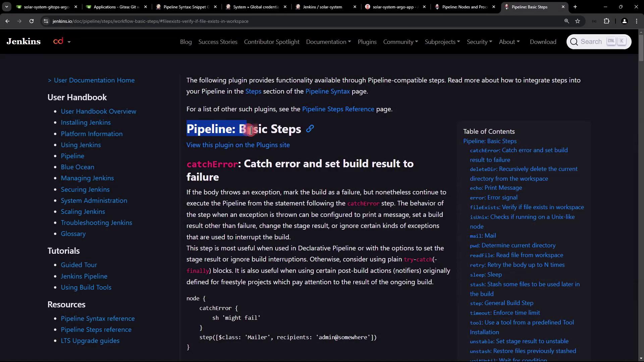The width and height of the screenshot is (644, 362).
Task: Click the Jenkins home logo text
Action: 23,41
